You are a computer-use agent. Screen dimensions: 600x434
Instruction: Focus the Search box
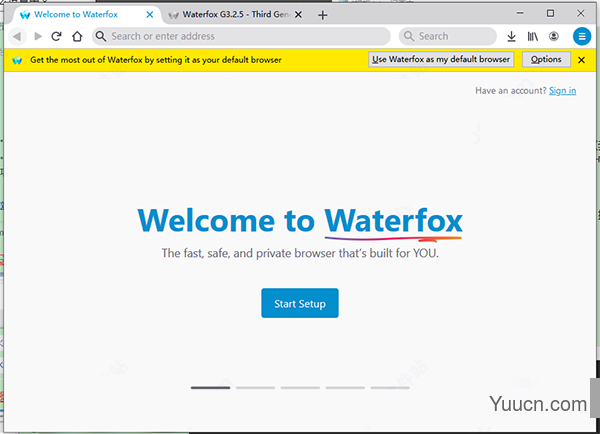click(448, 36)
